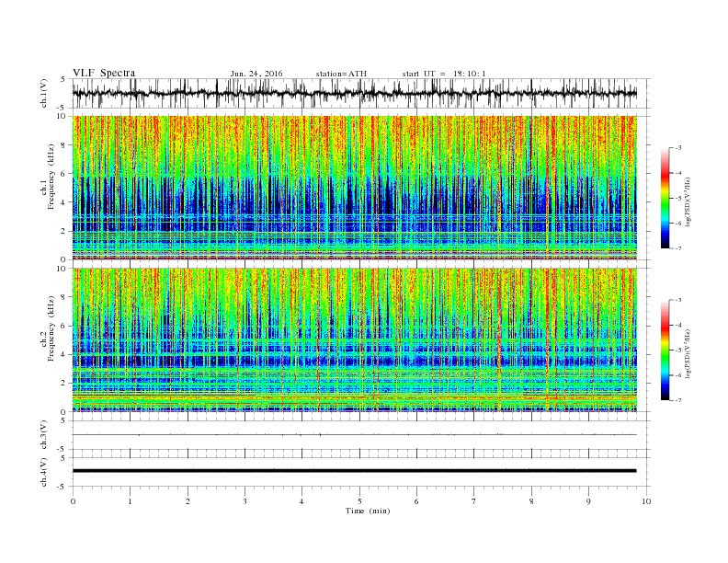Click the "6" tick on bottom time axis
Image resolution: width=728 pixels, height=563 pixels.
pyautogui.click(x=416, y=501)
